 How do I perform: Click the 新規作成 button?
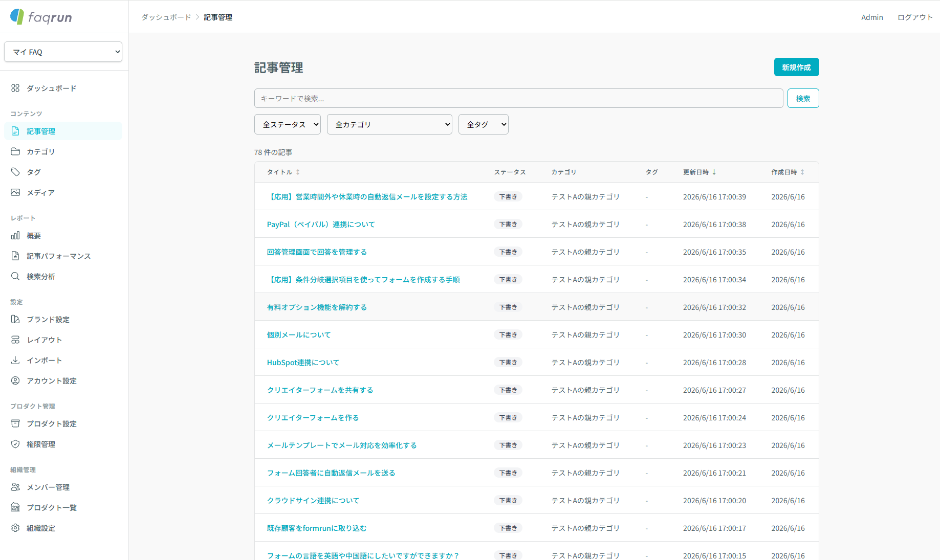tap(796, 67)
